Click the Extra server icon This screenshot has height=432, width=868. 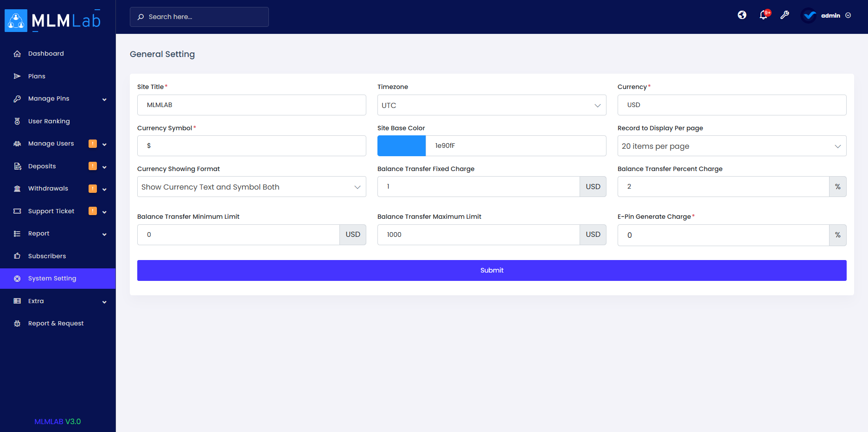pos(17,301)
